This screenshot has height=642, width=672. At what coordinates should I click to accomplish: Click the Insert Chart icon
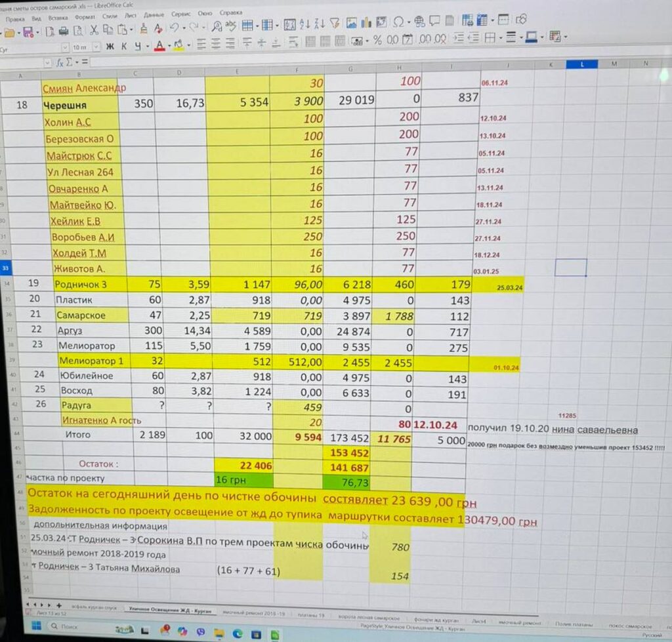pyautogui.click(x=367, y=23)
